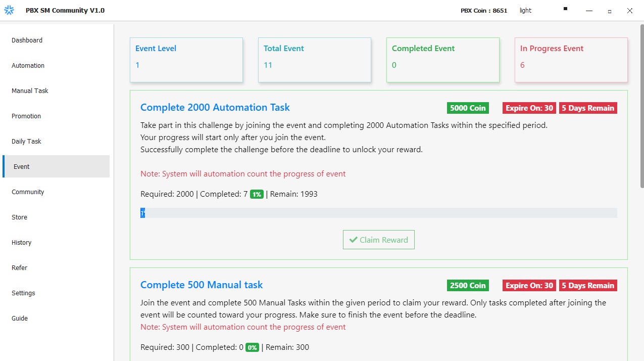The image size is (644, 361).
Task: Click the Claim Reward button
Action: tap(378, 240)
